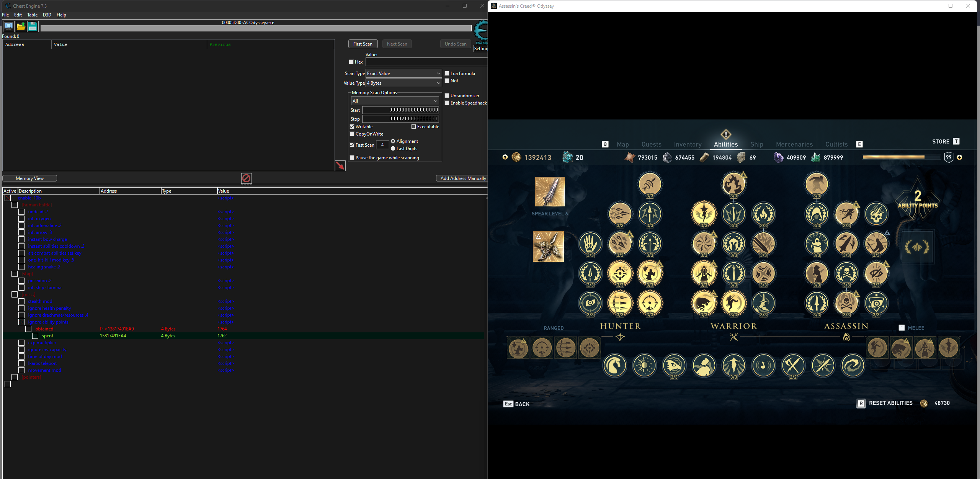Expand the memory region All dropdown
This screenshot has width=980, height=479.
point(395,101)
